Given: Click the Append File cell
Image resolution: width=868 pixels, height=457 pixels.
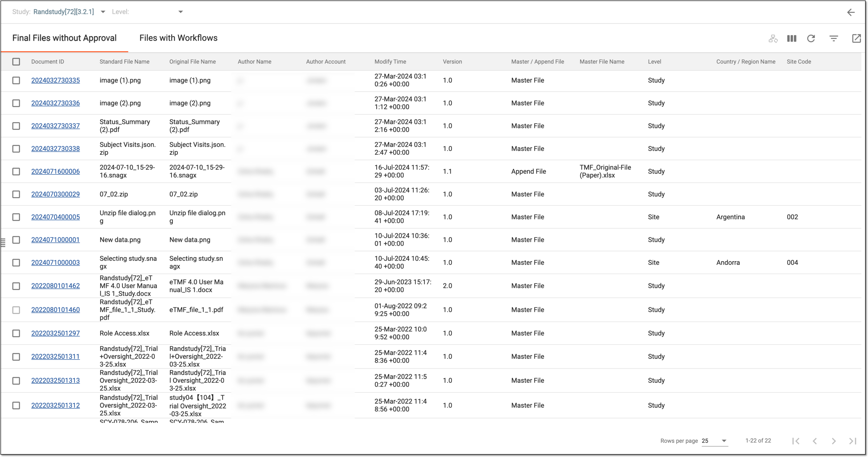Looking at the screenshot, I should point(528,172).
